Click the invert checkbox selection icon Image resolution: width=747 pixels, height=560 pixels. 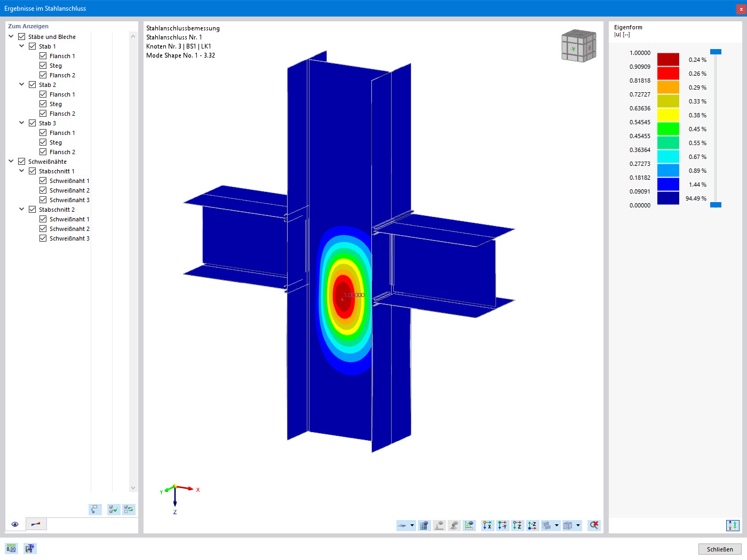pos(129,510)
